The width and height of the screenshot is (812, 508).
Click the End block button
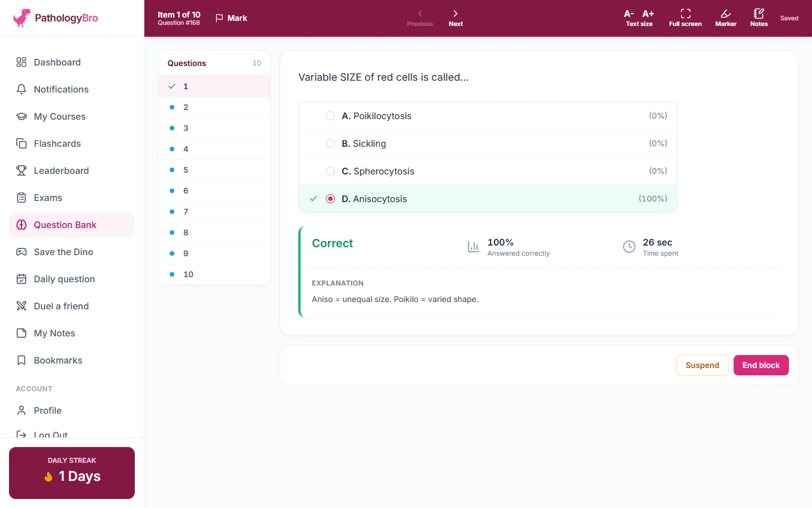[x=761, y=365]
